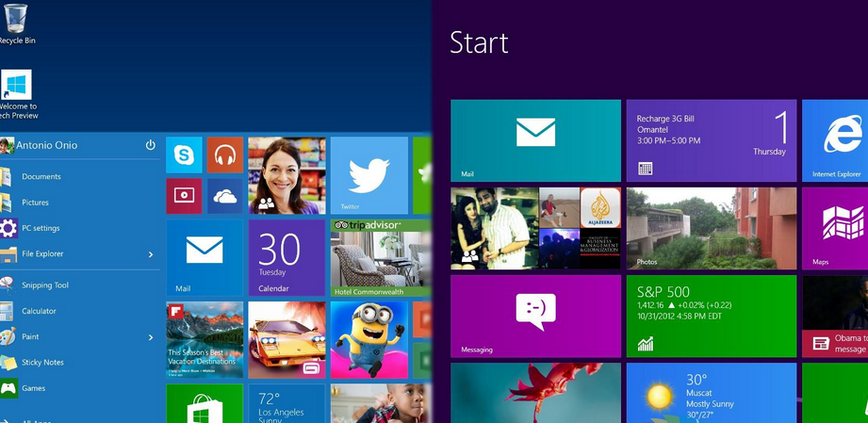Image resolution: width=868 pixels, height=423 pixels.
Task: Open Documents in the start menu
Action: click(41, 176)
